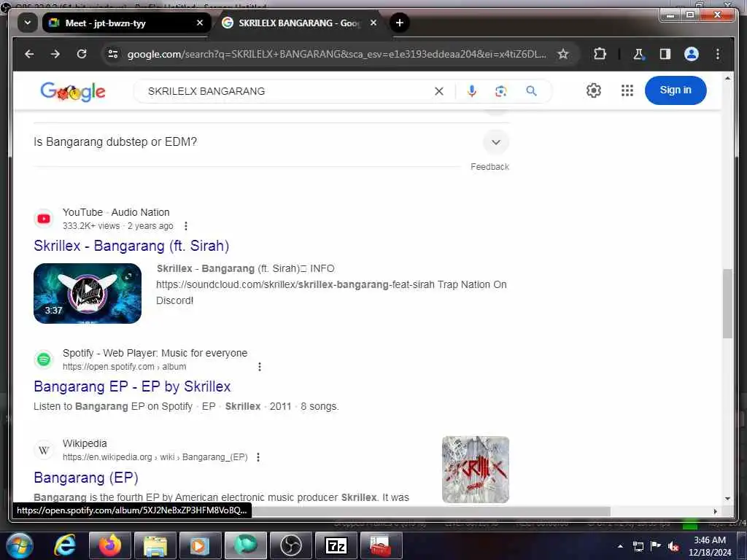The height and width of the screenshot is (560, 747).
Task: Open the Skrillex Bangarang album cover image
Action: [x=476, y=470]
